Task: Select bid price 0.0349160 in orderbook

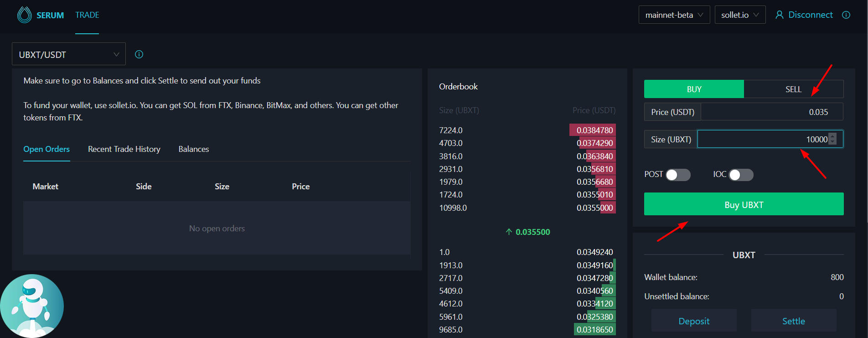Action: tap(595, 265)
